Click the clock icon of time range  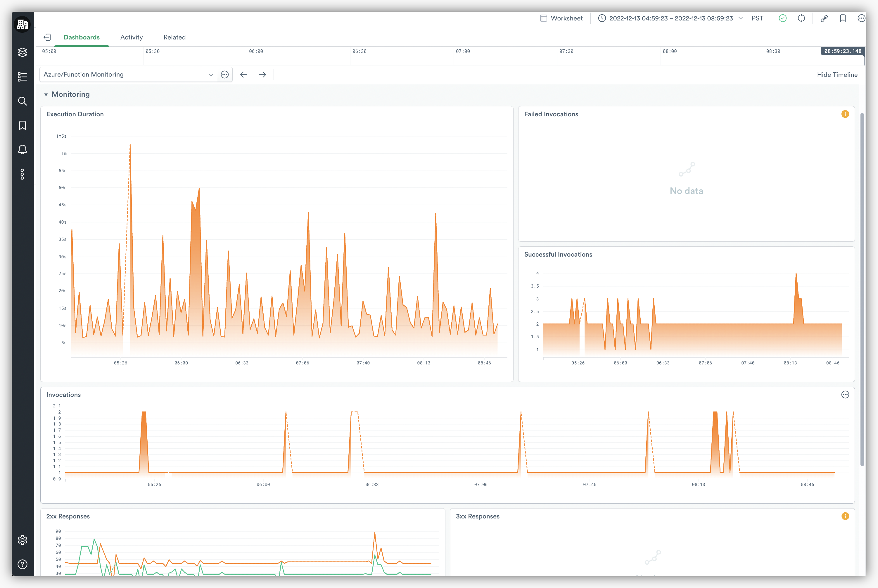click(x=602, y=18)
